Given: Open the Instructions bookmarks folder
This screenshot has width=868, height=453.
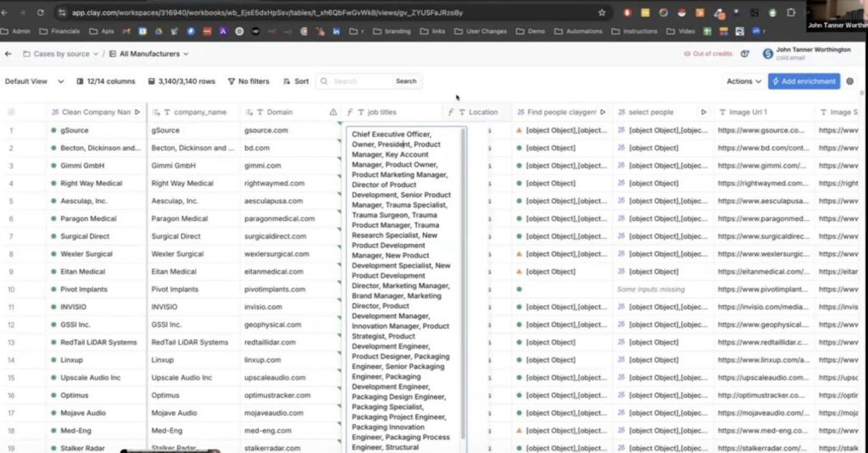Looking at the screenshot, I should pyautogui.click(x=634, y=31).
